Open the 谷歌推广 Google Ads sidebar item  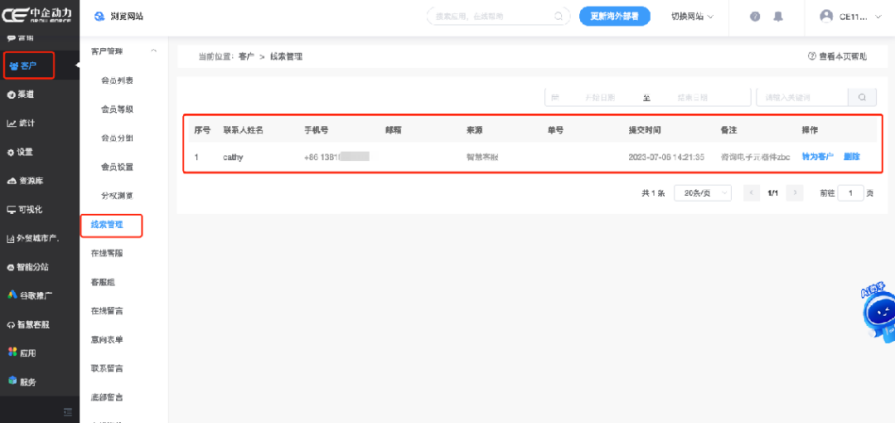(30, 296)
